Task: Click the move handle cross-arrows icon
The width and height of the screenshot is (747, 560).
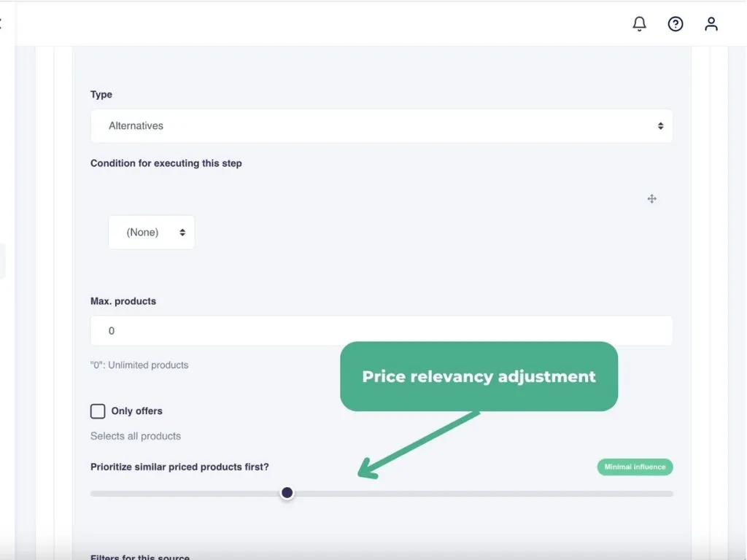Action: [652, 198]
